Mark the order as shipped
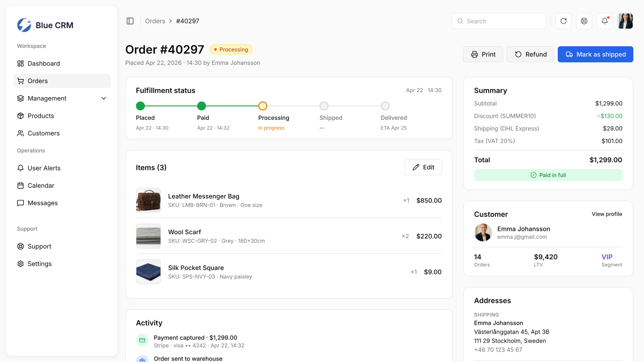644x362 pixels. pyautogui.click(x=595, y=54)
